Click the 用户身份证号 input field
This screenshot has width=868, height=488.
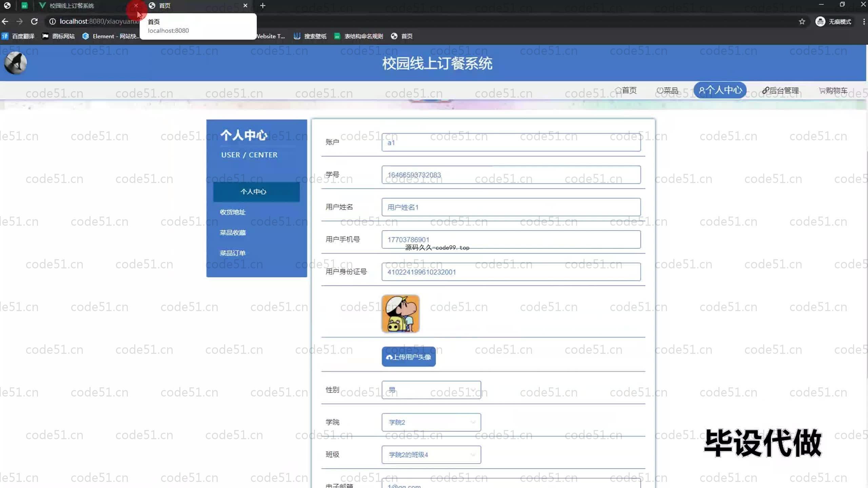[511, 272]
